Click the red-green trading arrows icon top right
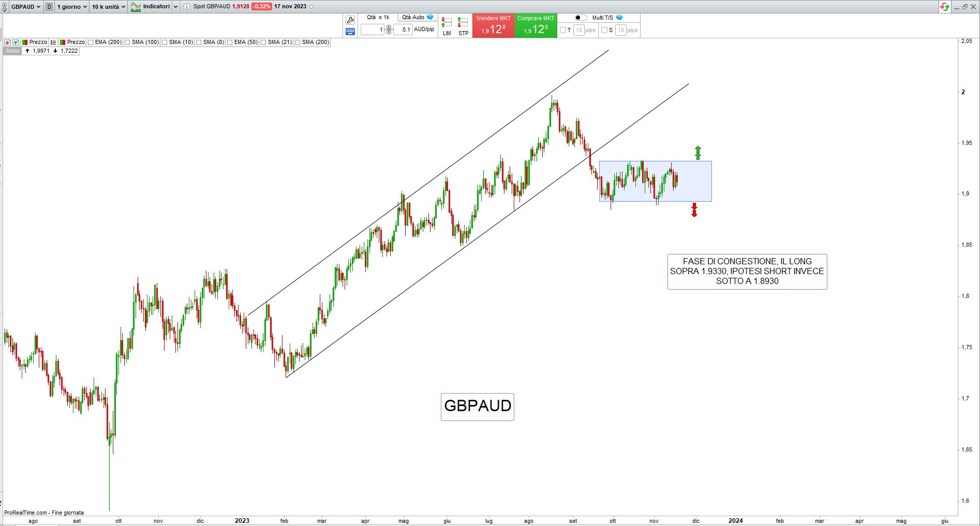Viewport: 980px width, 526px height. [945, 7]
